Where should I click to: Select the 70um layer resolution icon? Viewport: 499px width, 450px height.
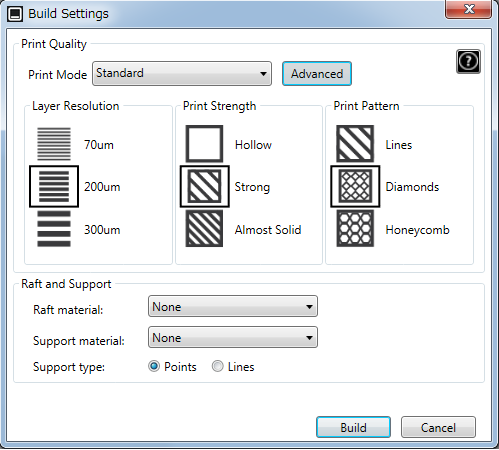tap(54, 144)
